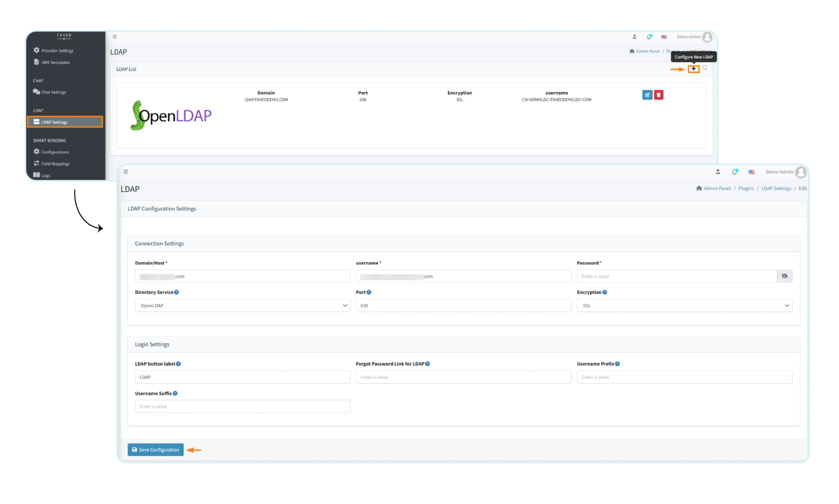Click language flag in LDAP Edit header
The image size is (839, 504).
point(751,172)
